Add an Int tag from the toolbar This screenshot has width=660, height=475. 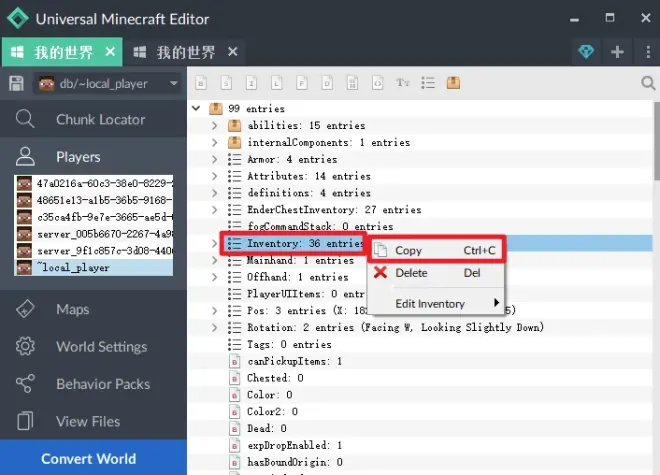point(251,83)
